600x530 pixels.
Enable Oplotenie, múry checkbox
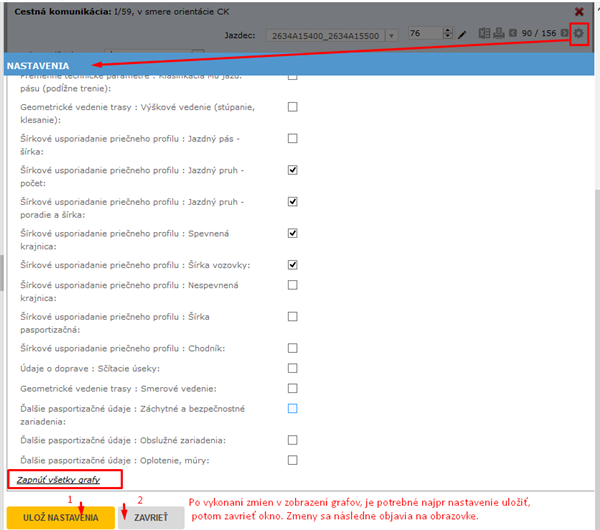(x=293, y=460)
